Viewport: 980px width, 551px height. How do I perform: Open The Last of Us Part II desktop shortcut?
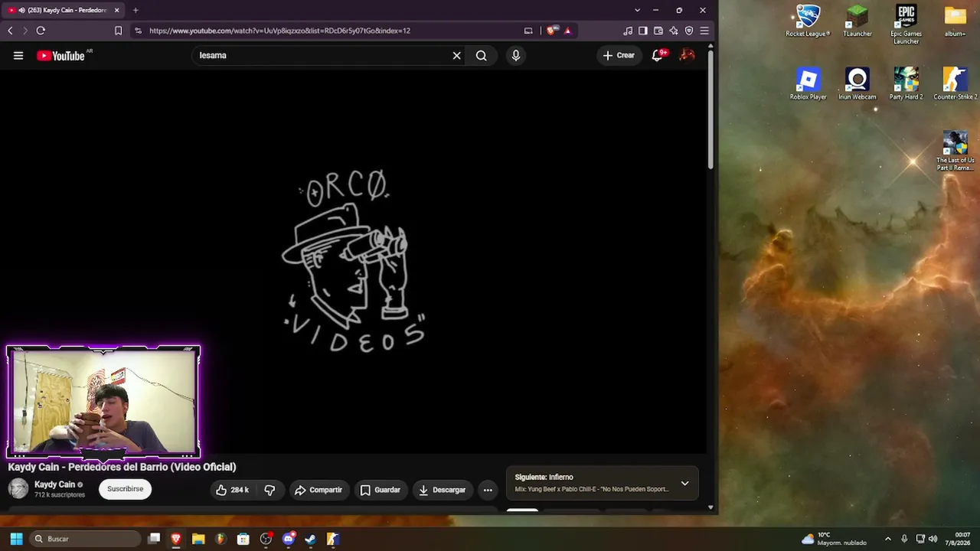pyautogui.click(x=955, y=151)
